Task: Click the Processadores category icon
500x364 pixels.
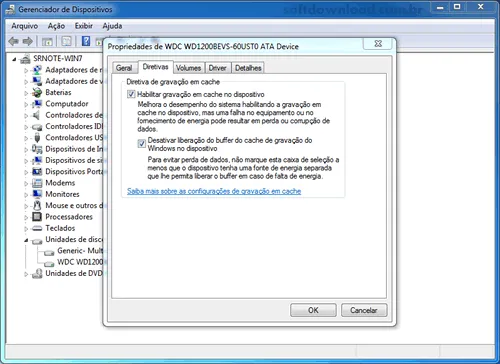Action: tap(37, 217)
